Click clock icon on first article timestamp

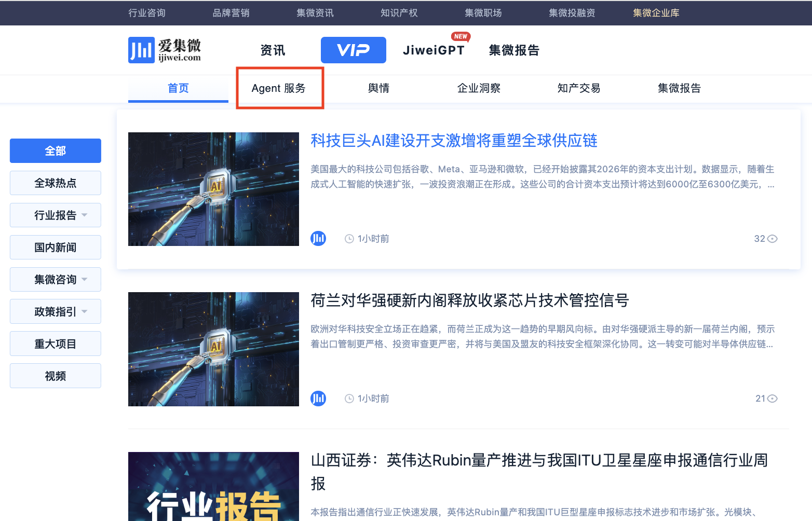[349, 239]
